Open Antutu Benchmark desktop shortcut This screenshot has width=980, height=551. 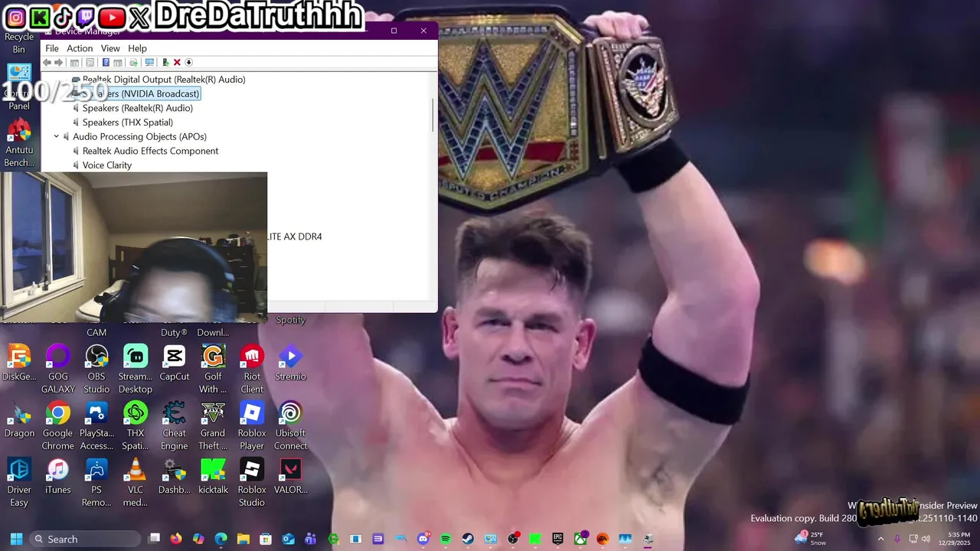(x=19, y=142)
